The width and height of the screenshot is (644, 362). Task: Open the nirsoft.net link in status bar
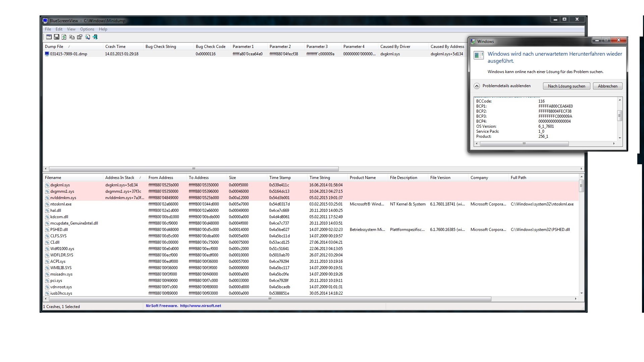(200, 306)
